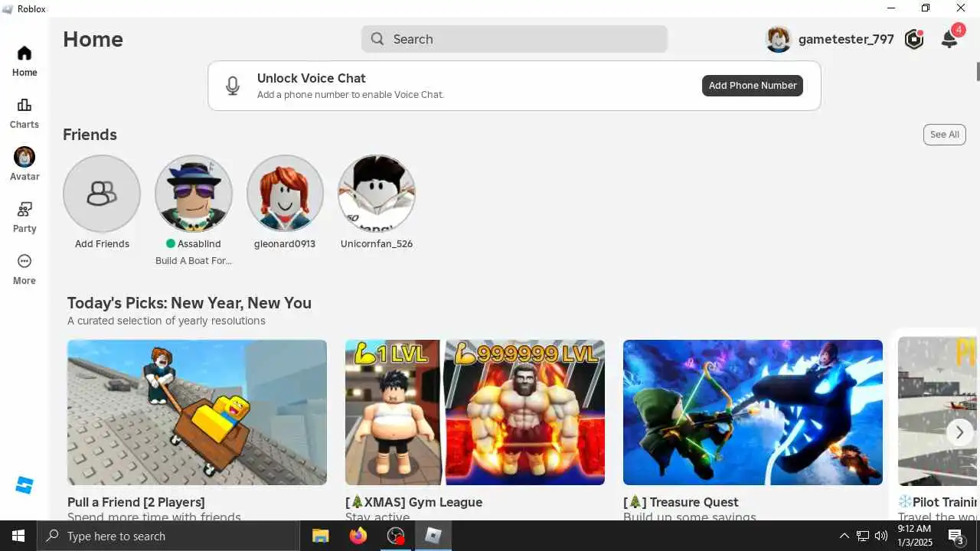Viewport: 980px width, 551px height.
Task: Open the taskbar volume control
Action: (881, 536)
